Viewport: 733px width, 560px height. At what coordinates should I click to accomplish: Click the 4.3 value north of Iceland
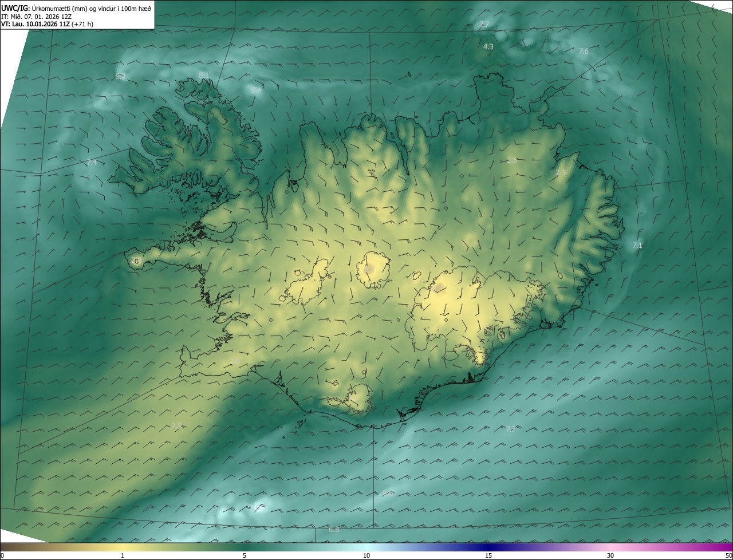(488, 46)
